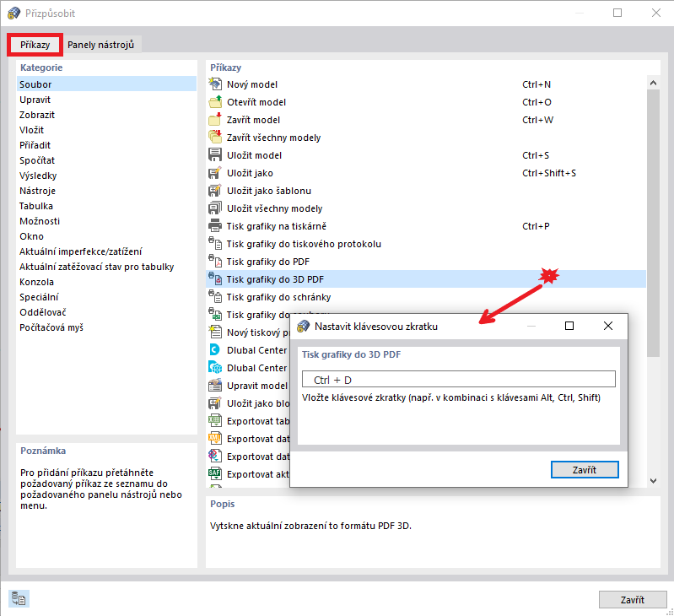Click the Uložit jako icon
The width and height of the screenshot is (674, 616).
pyautogui.click(x=215, y=173)
